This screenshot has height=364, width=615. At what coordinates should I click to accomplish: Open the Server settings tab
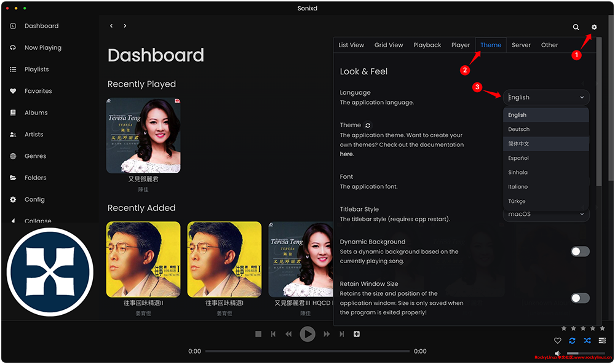521,45
